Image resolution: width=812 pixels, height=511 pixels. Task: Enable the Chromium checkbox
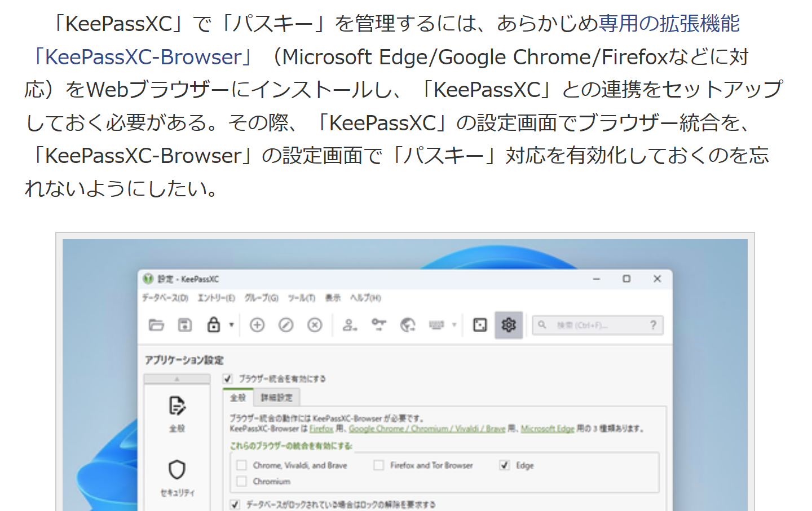242,481
